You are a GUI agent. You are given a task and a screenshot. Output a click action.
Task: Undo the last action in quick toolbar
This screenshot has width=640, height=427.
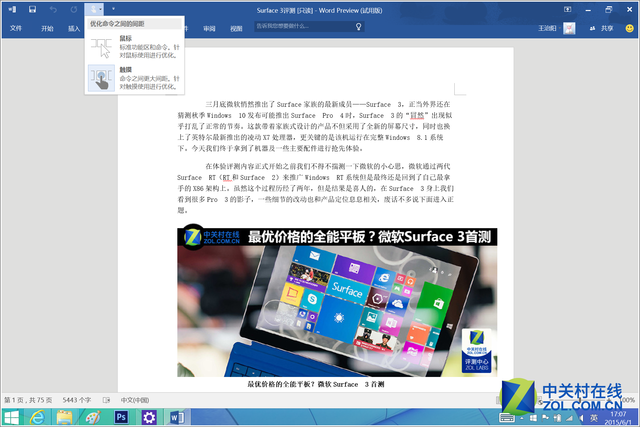53,9
